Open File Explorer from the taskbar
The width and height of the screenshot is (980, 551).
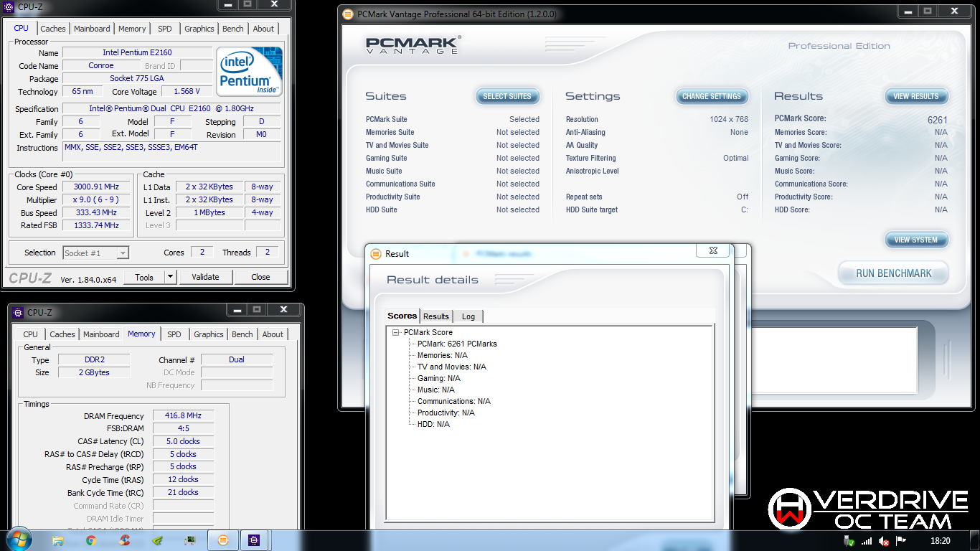pyautogui.click(x=58, y=540)
